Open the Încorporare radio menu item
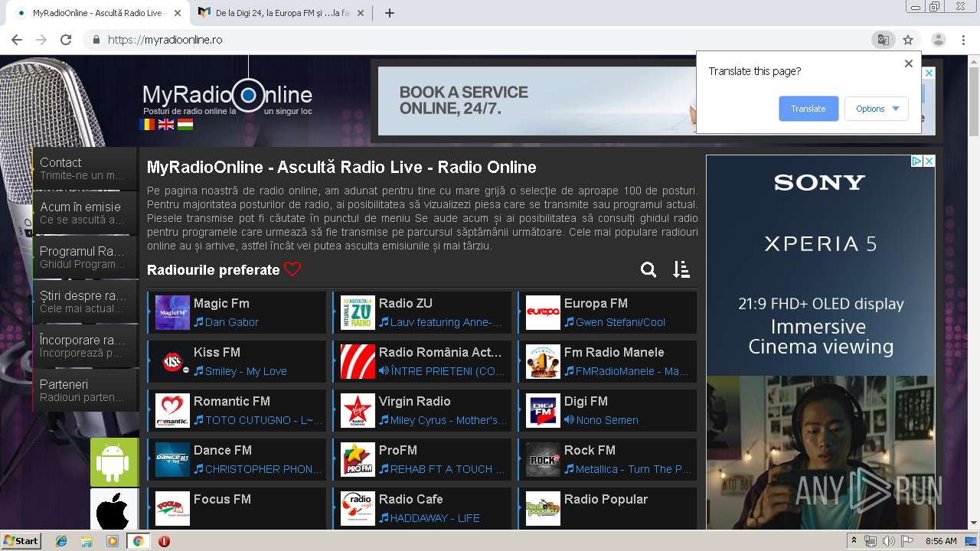This screenshot has height=551, width=980. pos(85,346)
